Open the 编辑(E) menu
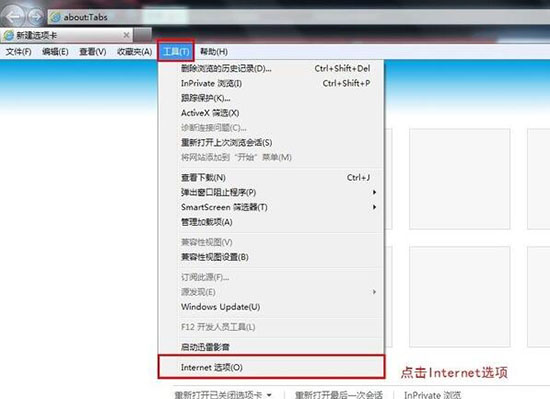Image resolution: width=550 pixels, height=399 pixels. pyautogui.click(x=55, y=52)
